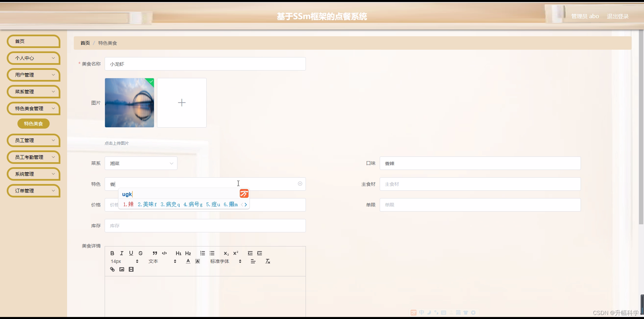Expand the 菜系 cuisine dropdown

pyautogui.click(x=171, y=163)
